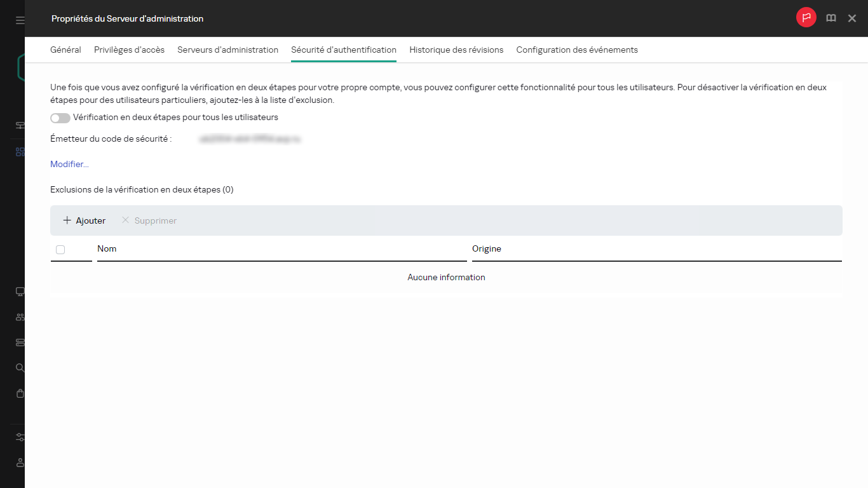Screen dimensions: 868x488
Task: Open the Privilèges d'accès tab
Action: [x=129, y=50]
